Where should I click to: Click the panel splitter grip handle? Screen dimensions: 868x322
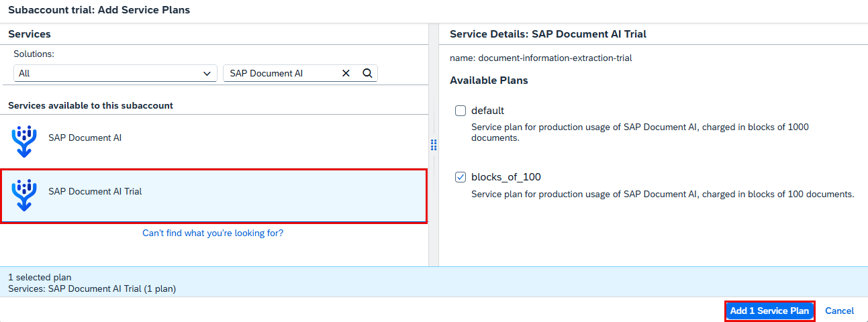click(x=434, y=145)
